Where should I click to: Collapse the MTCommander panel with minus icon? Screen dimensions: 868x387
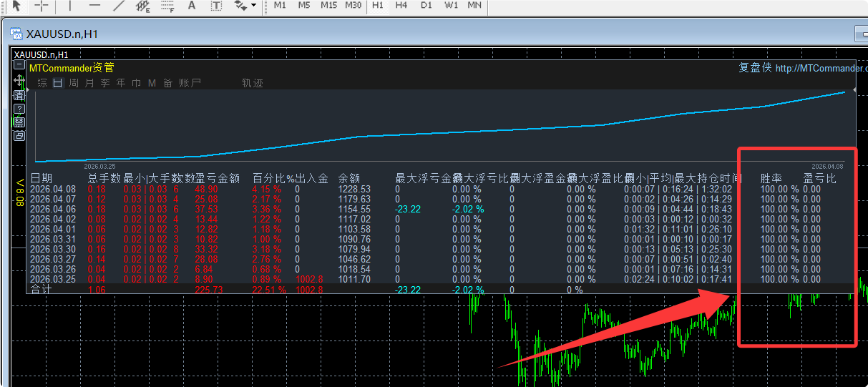coord(19,64)
